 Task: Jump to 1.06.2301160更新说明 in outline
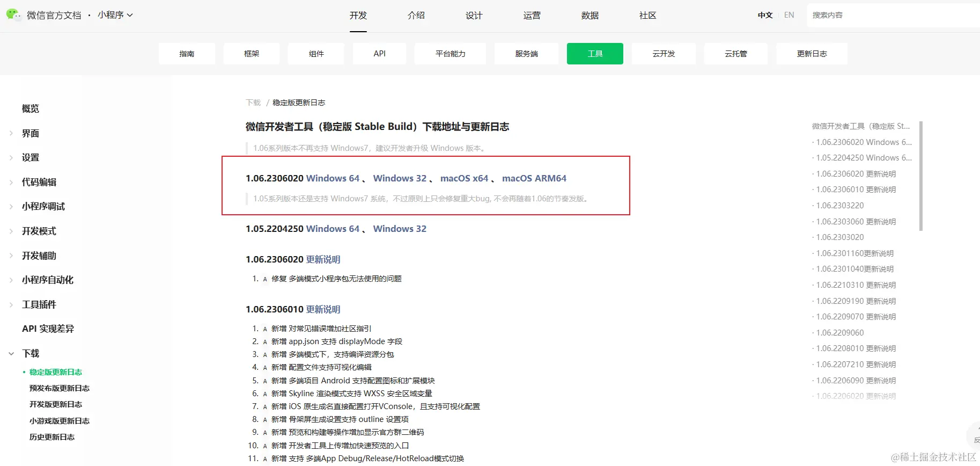pyautogui.click(x=855, y=253)
